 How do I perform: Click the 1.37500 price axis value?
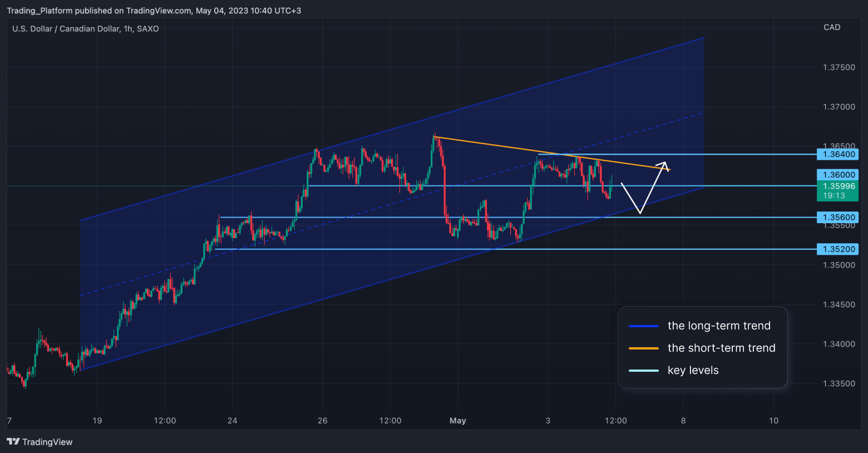(x=839, y=67)
